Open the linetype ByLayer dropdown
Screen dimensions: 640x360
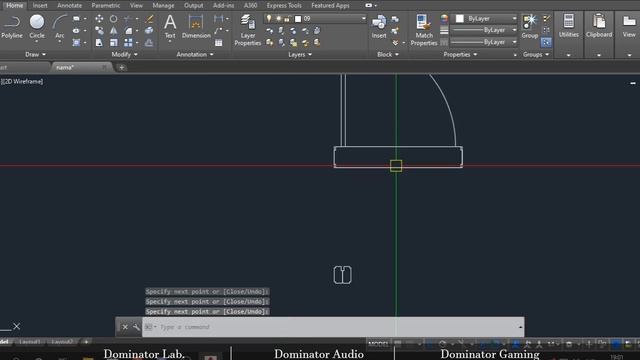tap(514, 42)
